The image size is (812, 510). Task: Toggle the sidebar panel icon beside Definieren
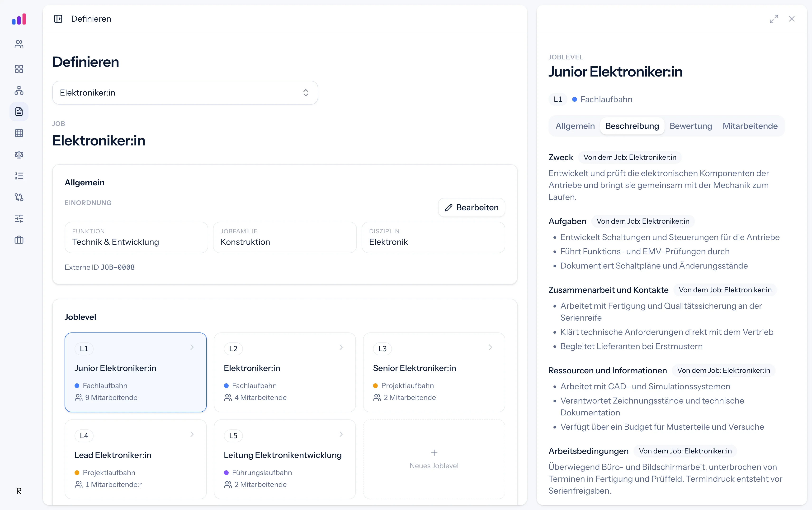pos(58,19)
